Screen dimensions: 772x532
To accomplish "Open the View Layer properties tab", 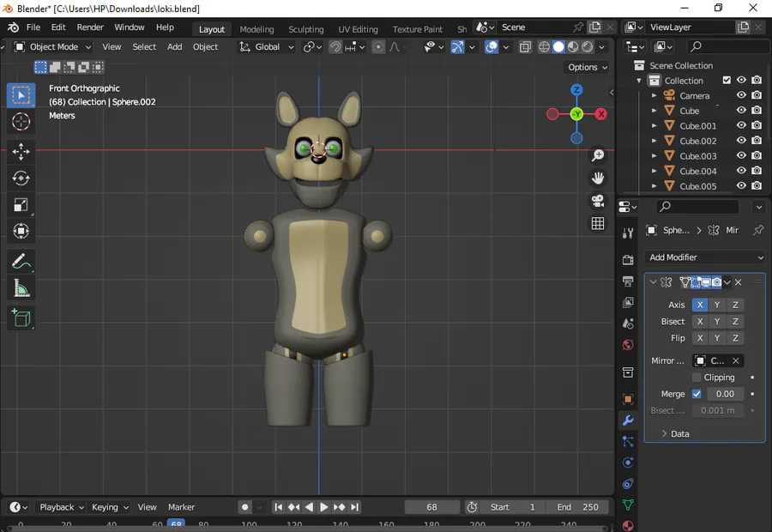I will coord(628,302).
